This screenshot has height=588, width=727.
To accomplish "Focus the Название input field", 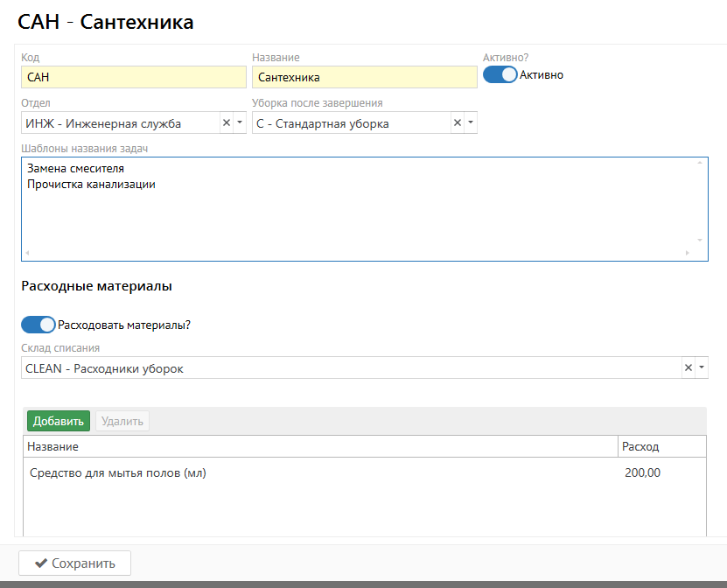I will pyautogui.click(x=364, y=77).
